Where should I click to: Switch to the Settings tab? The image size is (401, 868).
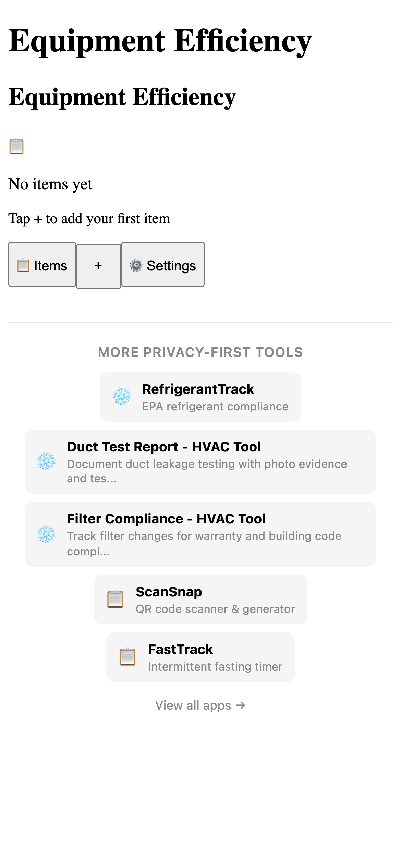point(163,265)
